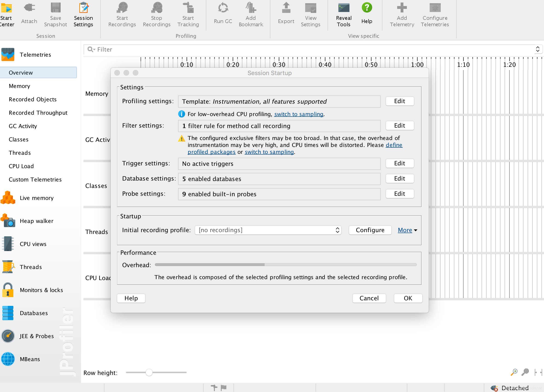Edit the Trigger settings
Viewport: 544px width, 392px height.
[400, 164]
